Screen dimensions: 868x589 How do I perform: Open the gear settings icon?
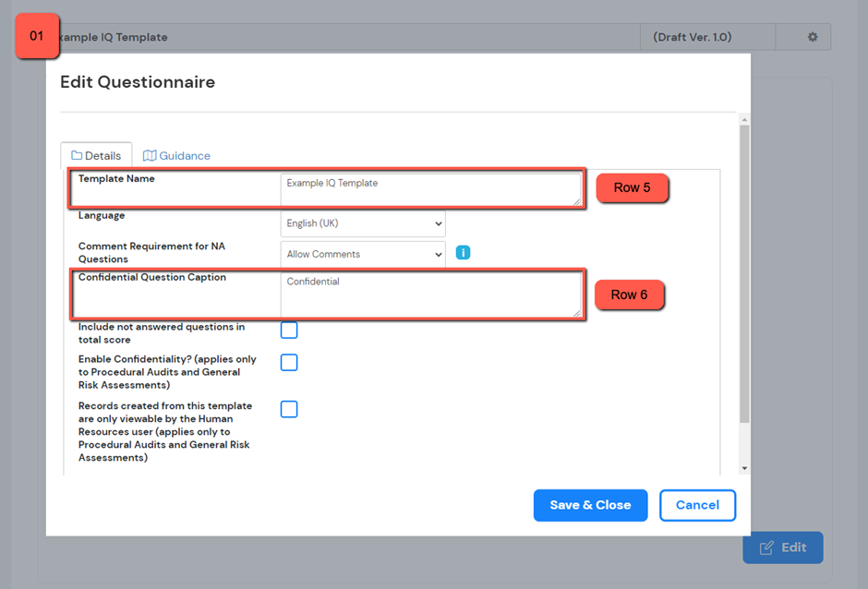click(813, 37)
